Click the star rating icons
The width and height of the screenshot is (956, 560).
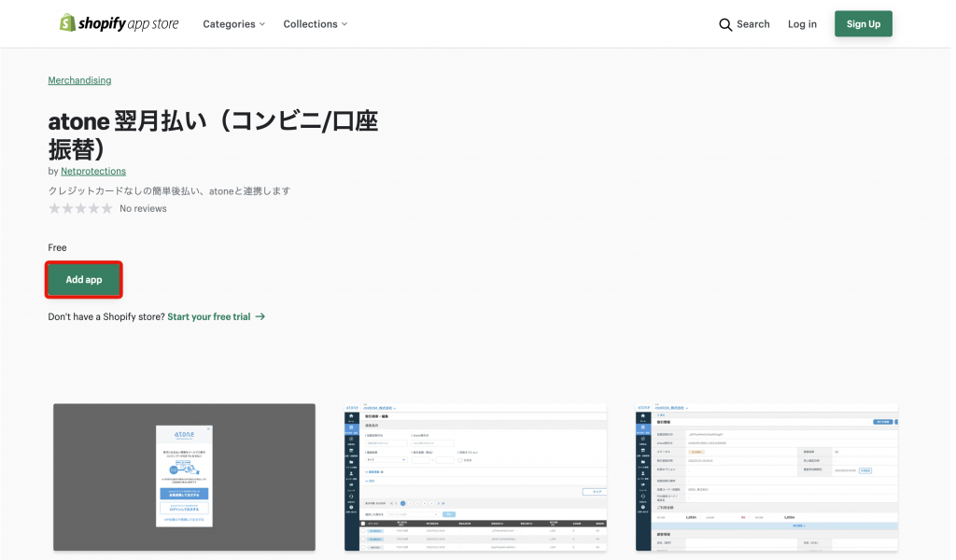coord(80,208)
